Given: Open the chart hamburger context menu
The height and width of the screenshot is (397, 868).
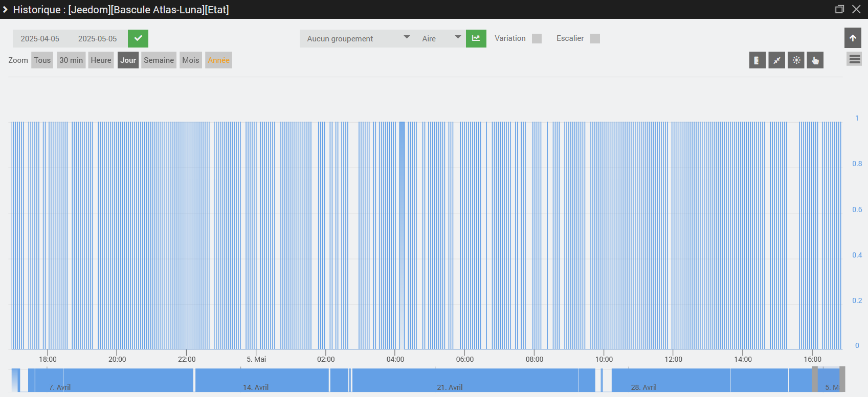Looking at the screenshot, I should point(854,59).
